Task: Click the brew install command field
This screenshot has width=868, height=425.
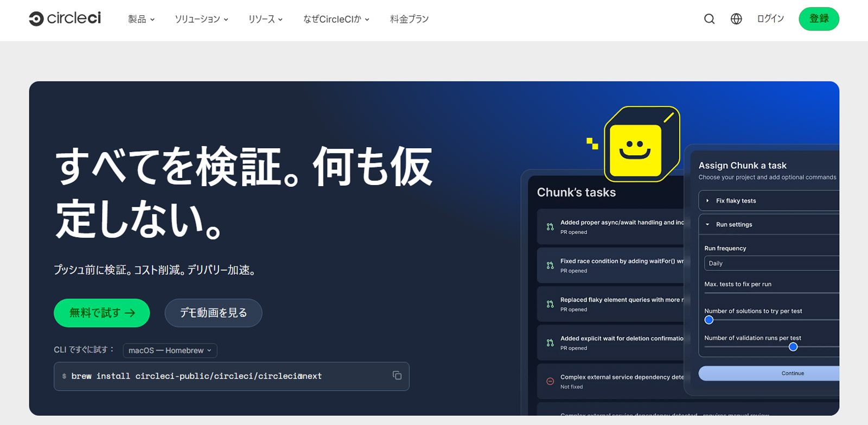Action: coord(232,376)
